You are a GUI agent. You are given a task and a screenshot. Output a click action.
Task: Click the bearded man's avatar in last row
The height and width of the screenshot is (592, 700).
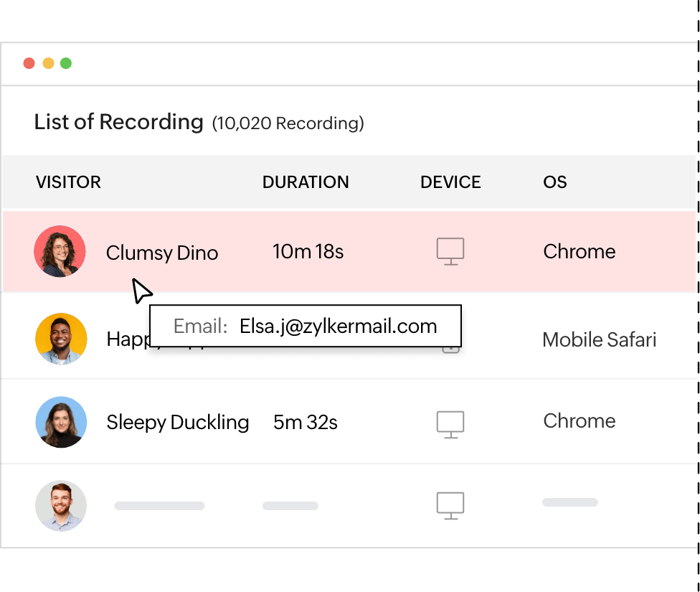coord(61,505)
